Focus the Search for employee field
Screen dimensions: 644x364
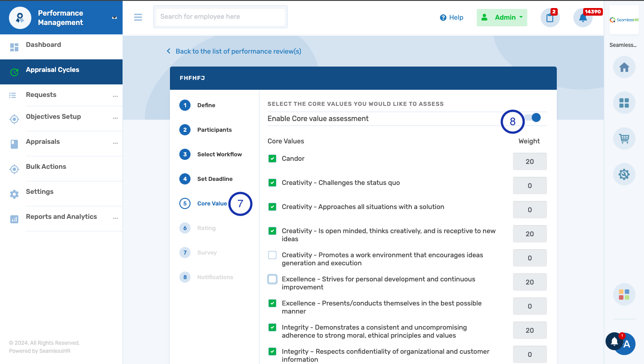pos(220,17)
